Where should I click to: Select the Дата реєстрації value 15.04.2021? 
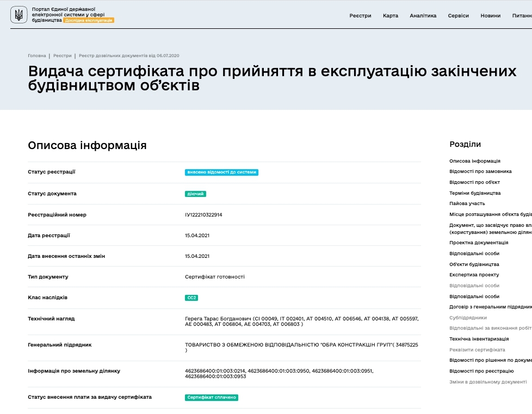click(197, 236)
